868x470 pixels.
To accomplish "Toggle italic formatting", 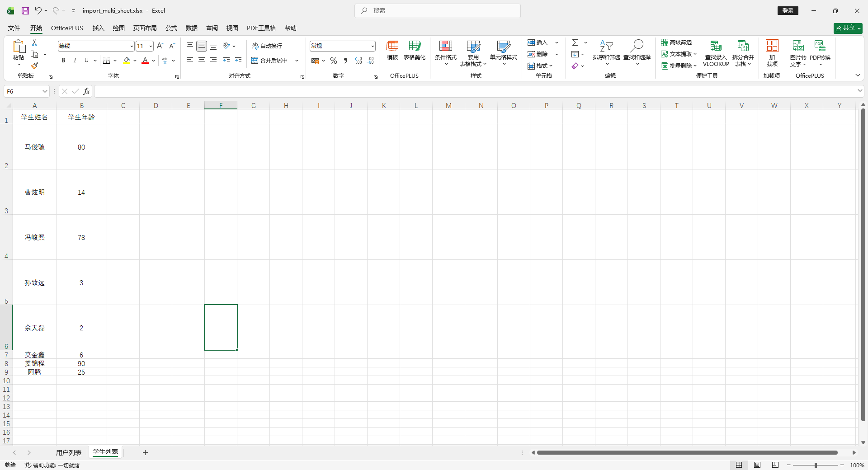I will pyautogui.click(x=75, y=61).
